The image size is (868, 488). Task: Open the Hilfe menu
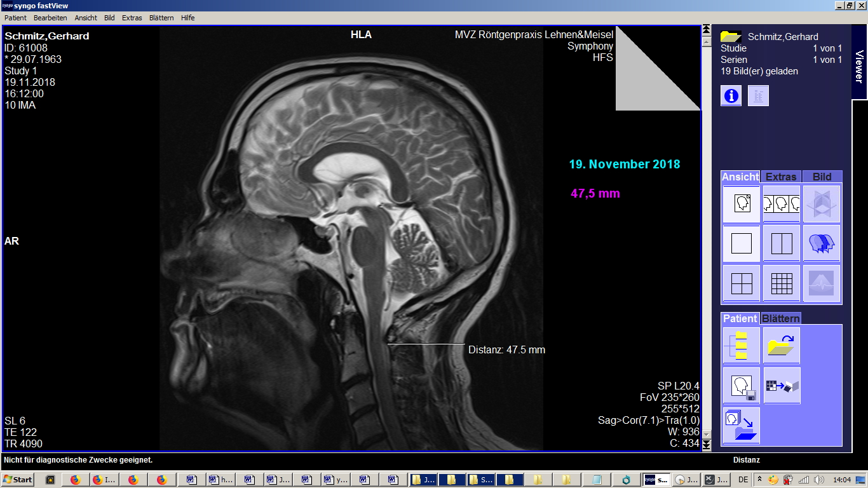click(187, 18)
